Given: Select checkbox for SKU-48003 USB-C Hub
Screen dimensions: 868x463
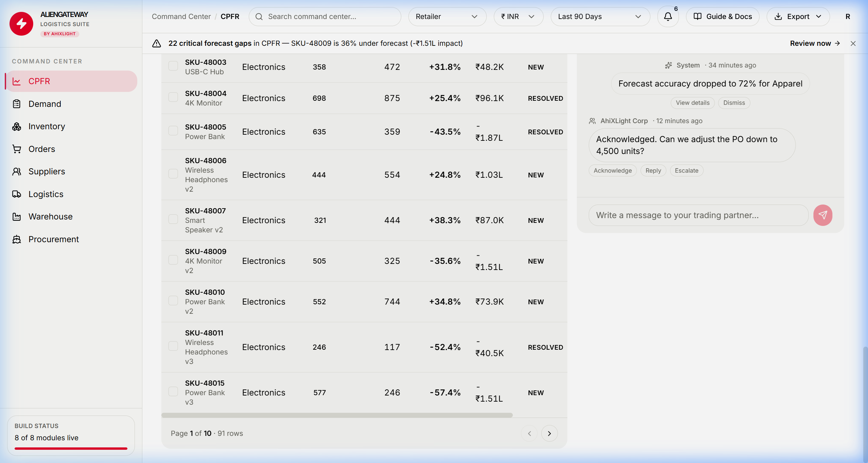Looking at the screenshot, I should point(173,66).
